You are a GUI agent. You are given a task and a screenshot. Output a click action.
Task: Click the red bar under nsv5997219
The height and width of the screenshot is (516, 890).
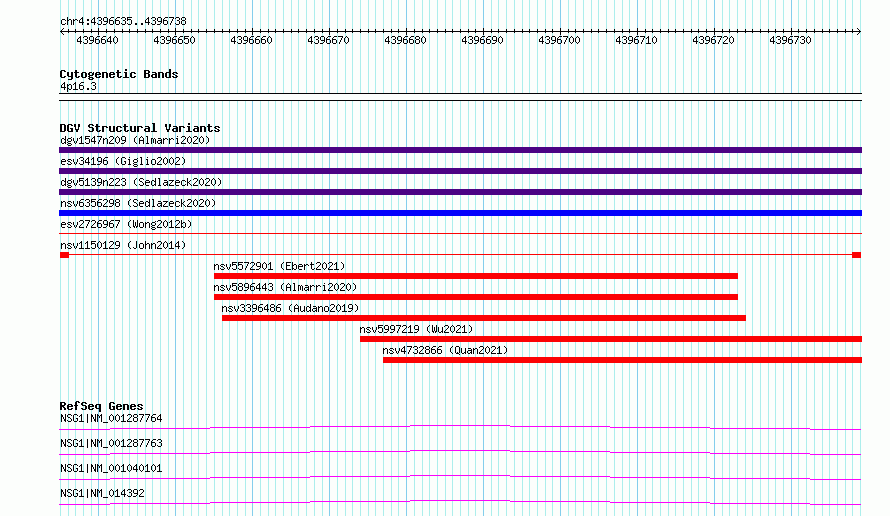[611, 339]
